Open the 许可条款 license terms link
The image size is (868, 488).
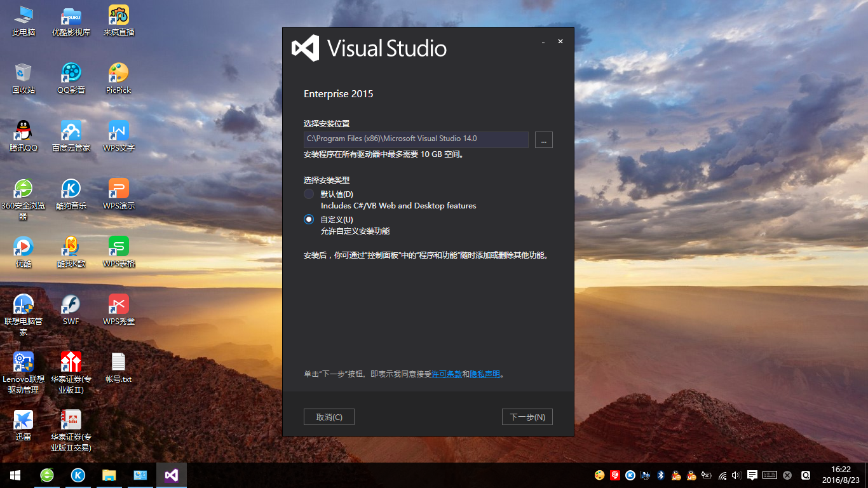pyautogui.click(x=447, y=374)
